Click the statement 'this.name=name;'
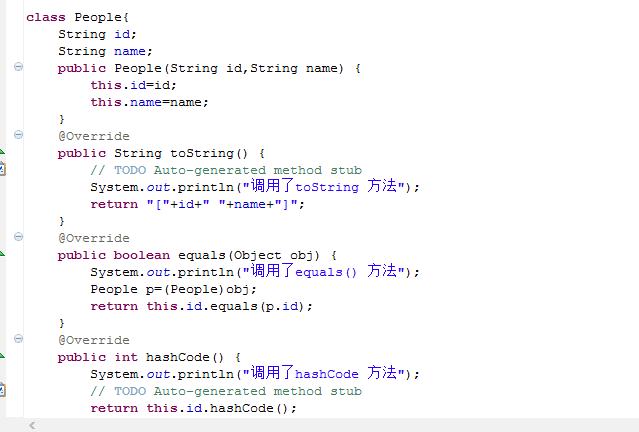The width and height of the screenshot is (639, 432). tap(149, 102)
